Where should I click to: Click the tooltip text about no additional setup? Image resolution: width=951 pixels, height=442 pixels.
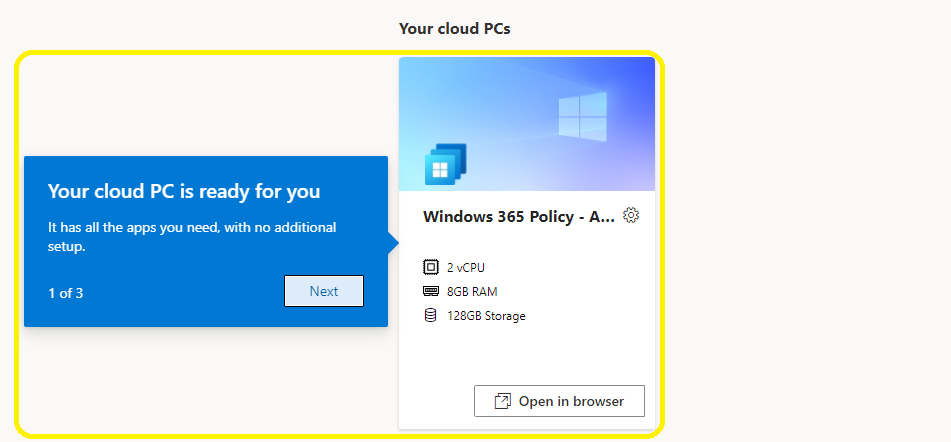coord(192,237)
